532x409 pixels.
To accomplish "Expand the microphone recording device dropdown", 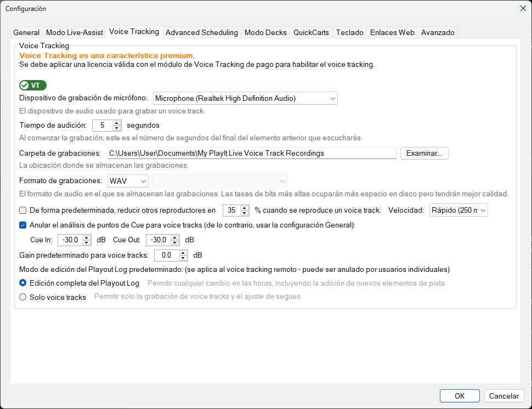I will [x=245, y=98].
